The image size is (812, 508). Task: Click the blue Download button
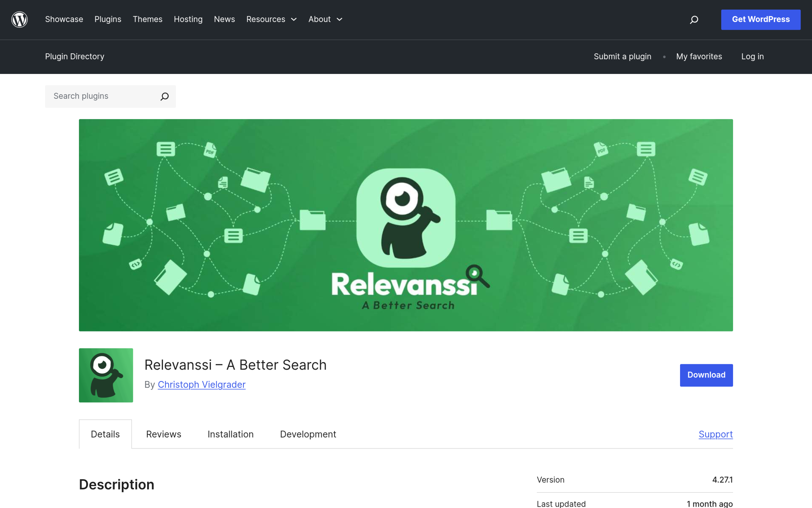[x=706, y=375]
